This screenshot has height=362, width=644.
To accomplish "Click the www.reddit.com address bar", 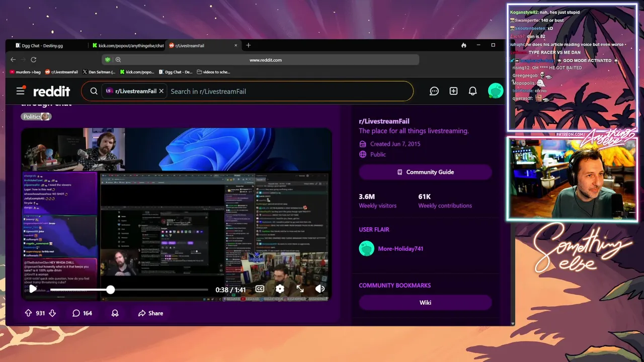I will (x=265, y=60).
